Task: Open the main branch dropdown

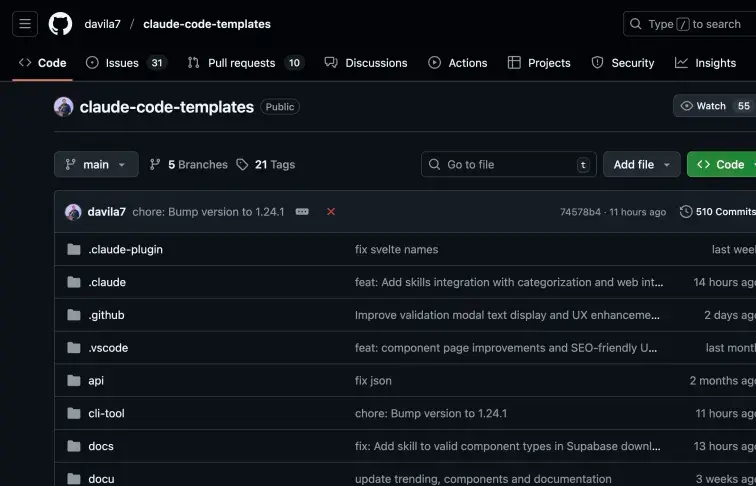Action: pyautogui.click(x=96, y=164)
